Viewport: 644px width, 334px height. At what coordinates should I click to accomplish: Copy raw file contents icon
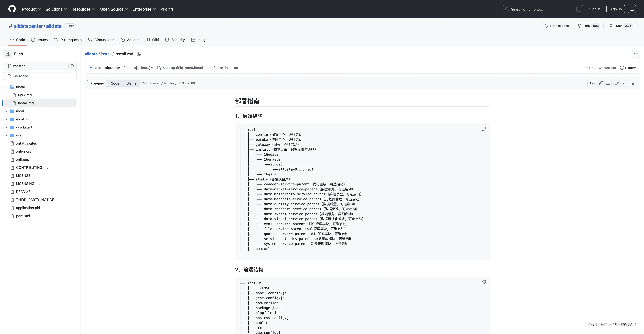(x=601, y=83)
